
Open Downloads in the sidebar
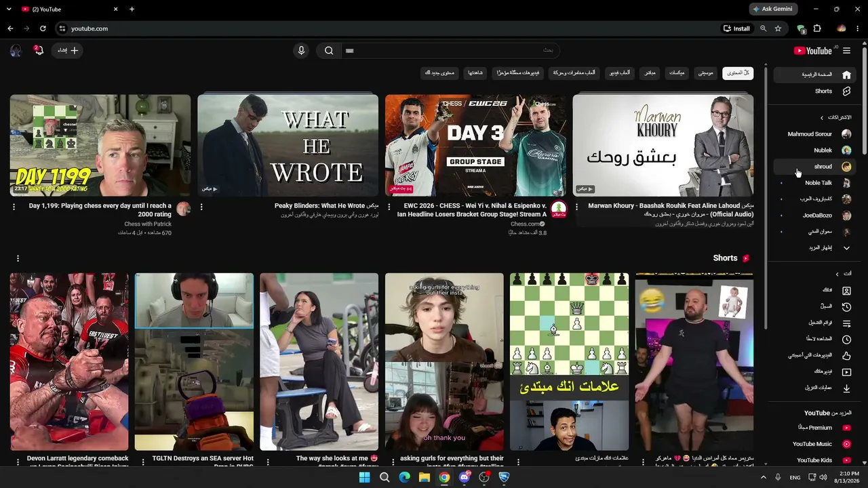coord(816,388)
